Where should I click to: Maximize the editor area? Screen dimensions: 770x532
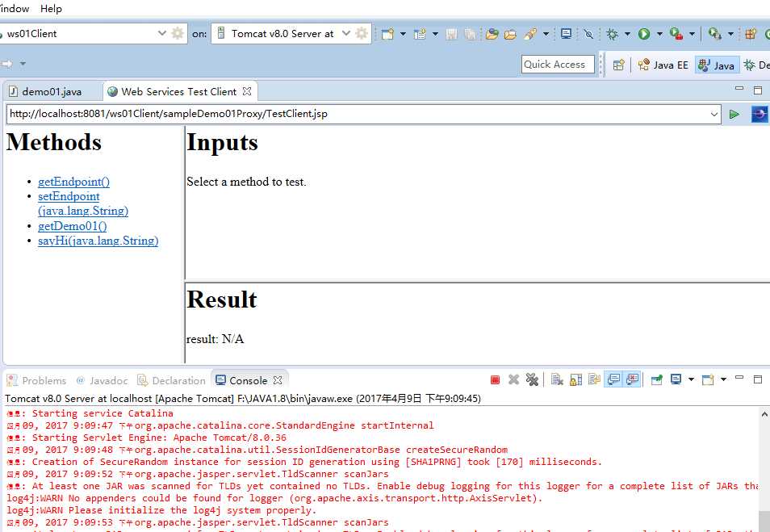click(x=758, y=90)
